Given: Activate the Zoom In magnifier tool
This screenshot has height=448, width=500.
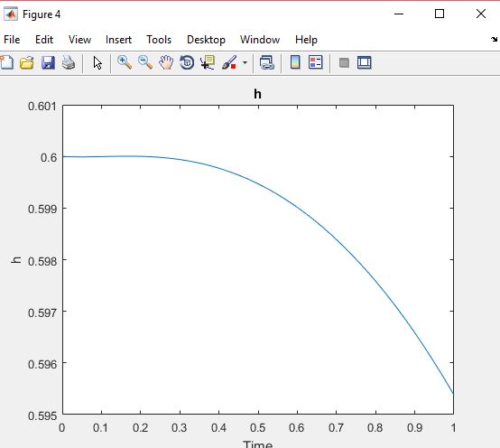Looking at the screenshot, I should (x=125, y=62).
